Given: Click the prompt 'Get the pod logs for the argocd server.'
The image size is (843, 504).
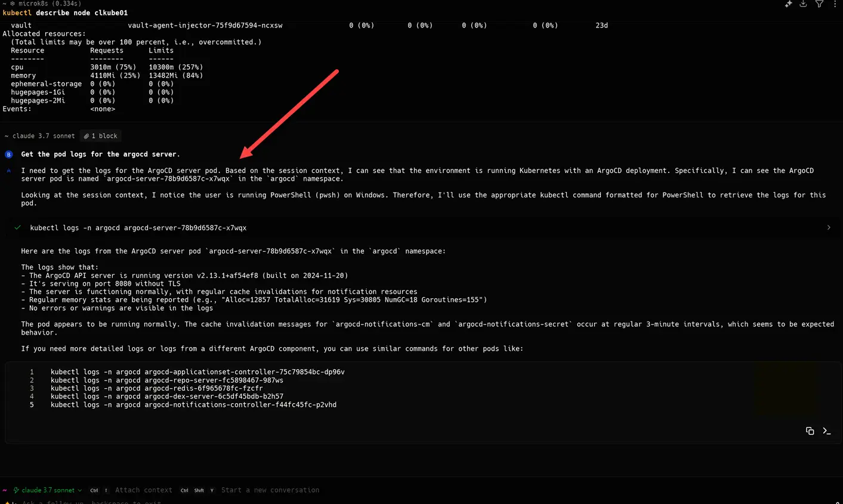Looking at the screenshot, I should click(100, 154).
